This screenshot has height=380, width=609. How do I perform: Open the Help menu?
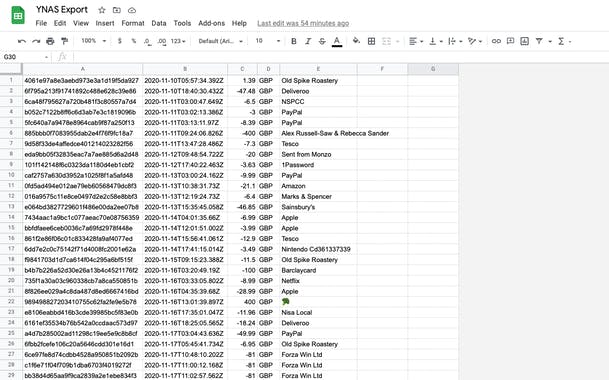coord(239,23)
